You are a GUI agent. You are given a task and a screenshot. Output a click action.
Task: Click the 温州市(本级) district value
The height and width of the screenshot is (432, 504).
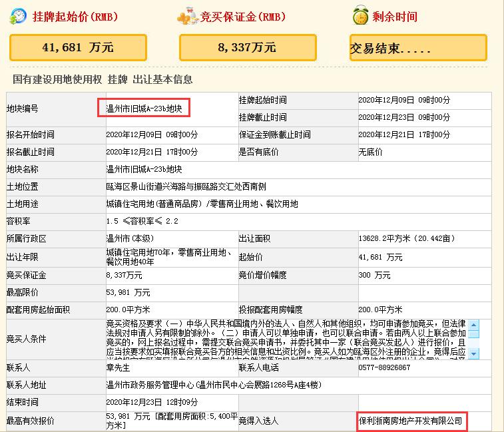tap(130, 238)
